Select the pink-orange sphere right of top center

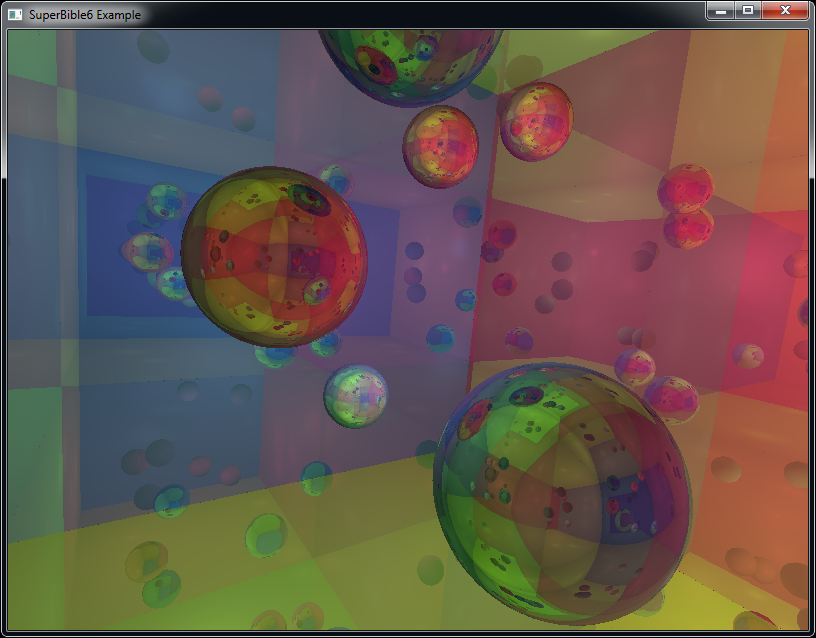[536, 121]
